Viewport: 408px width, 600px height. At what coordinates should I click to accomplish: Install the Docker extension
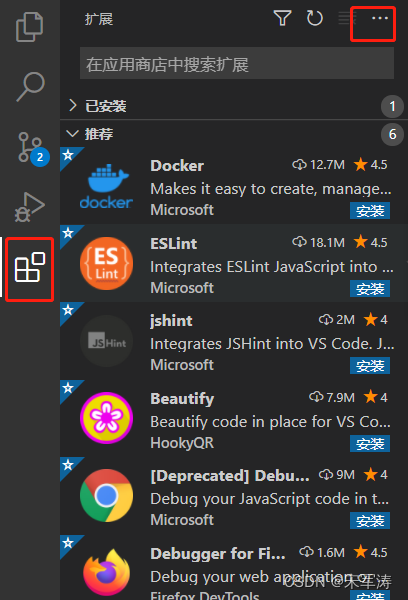coord(370,210)
